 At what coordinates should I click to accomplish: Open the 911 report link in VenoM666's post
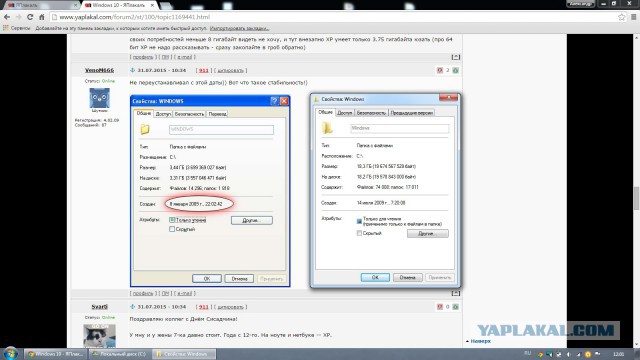coord(204,70)
